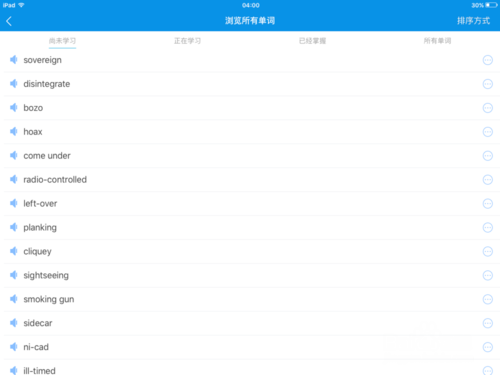
Task: Select the word left-over
Action: [40, 203]
